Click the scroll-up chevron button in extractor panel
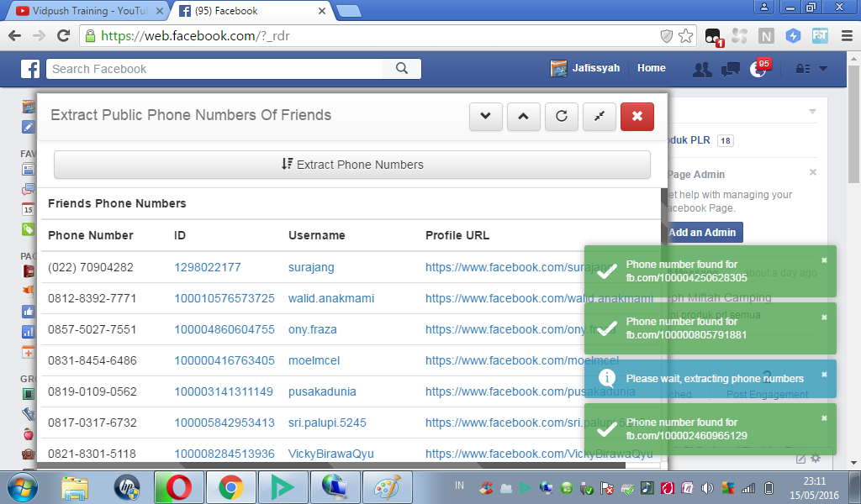Screen dimensions: 861x504 523,116
